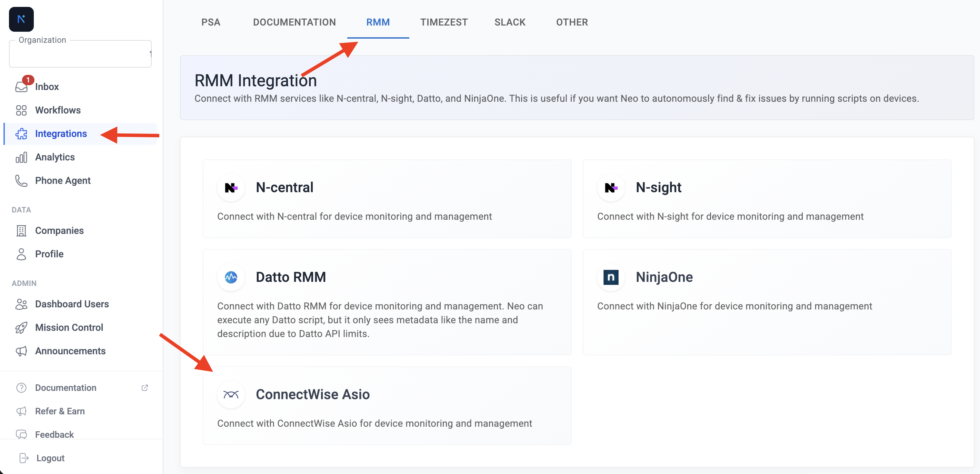Viewport: 980px width, 474px height.
Task: Open the Inbox from the sidebar icon
Action: pyautogui.click(x=21, y=87)
